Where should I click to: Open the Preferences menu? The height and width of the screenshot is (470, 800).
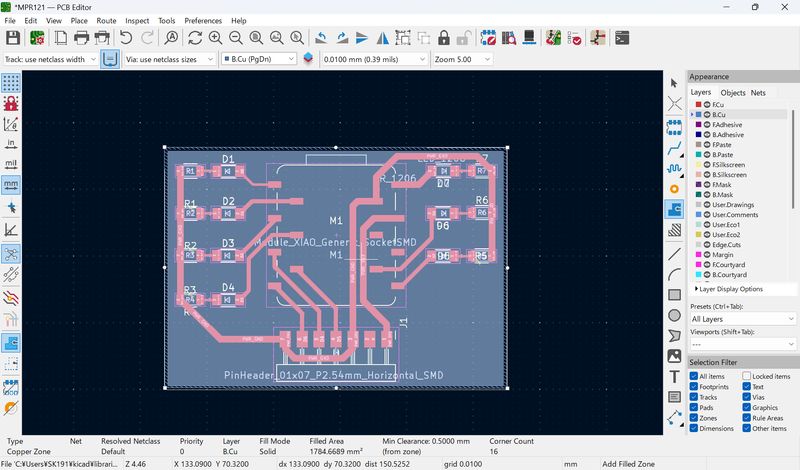(203, 20)
